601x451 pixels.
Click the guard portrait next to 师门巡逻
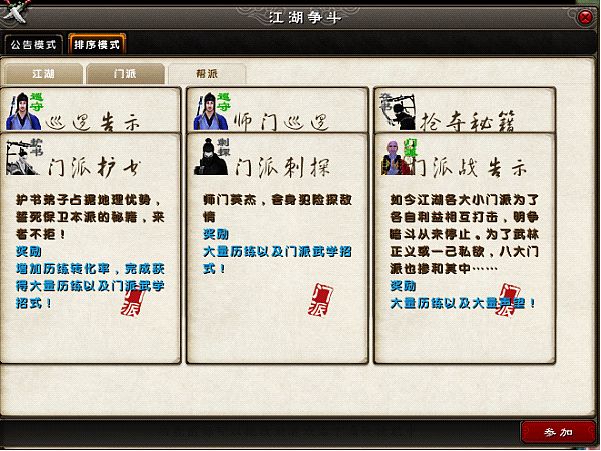(x=211, y=112)
